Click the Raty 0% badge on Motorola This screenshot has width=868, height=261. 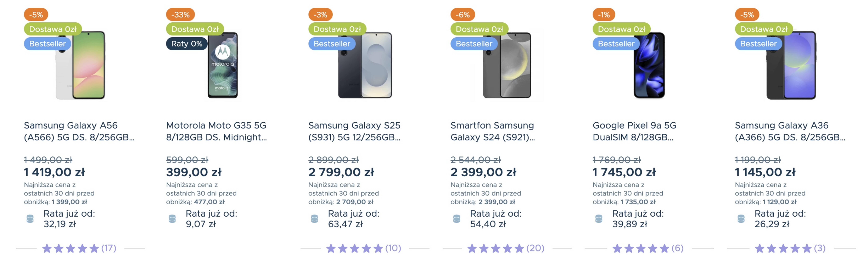(x=187, y=44)
